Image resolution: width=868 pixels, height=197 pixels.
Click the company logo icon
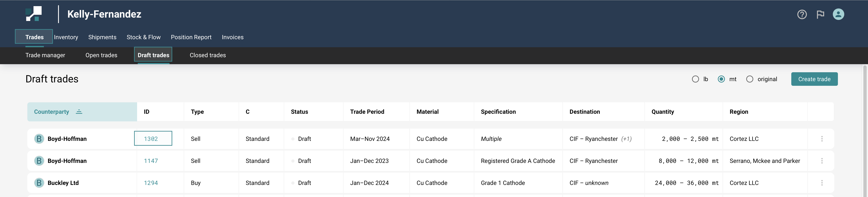click(x=34, y=14)
